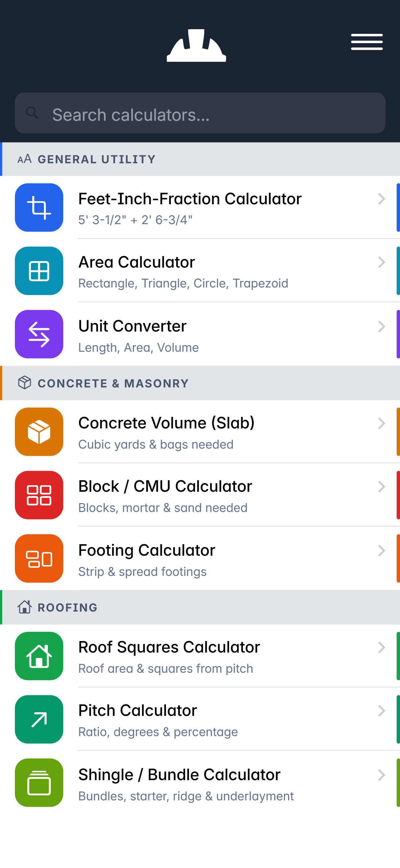Click the Concrete Volume box icon
This screenshot has height=868, width=400.
(39, 432)
